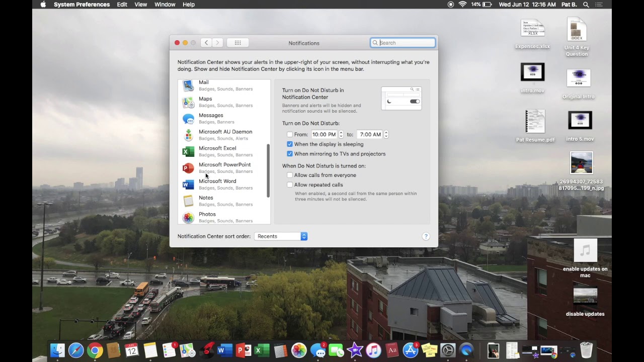Enable Allow calls from everyone

coord(290,175)
